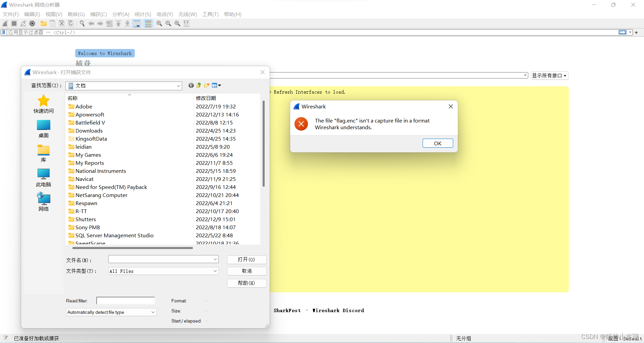644x343 pixels.
Task: Open the 视图(V) menu
Action: click(54, 14)
